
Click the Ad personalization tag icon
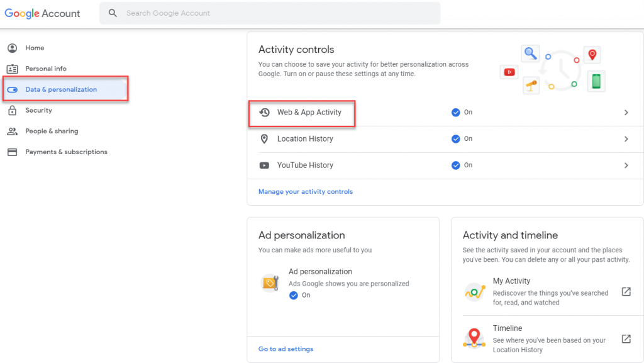270,283
